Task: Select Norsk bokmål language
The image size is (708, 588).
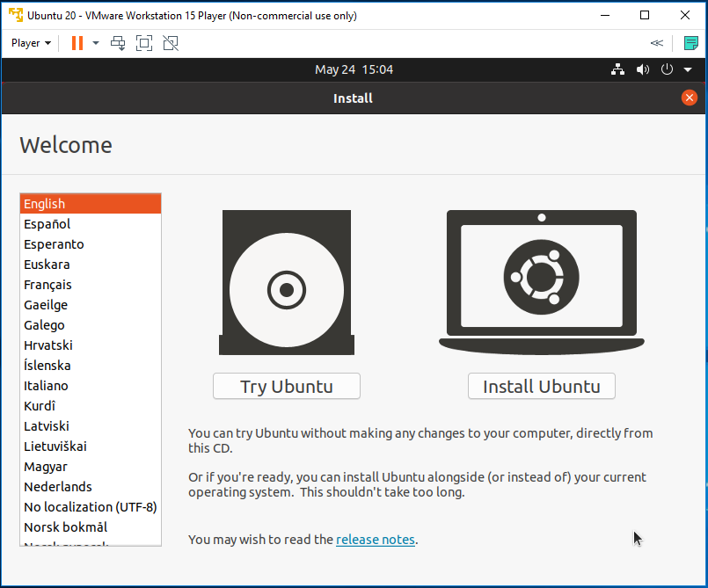Action: click(91, 527)
